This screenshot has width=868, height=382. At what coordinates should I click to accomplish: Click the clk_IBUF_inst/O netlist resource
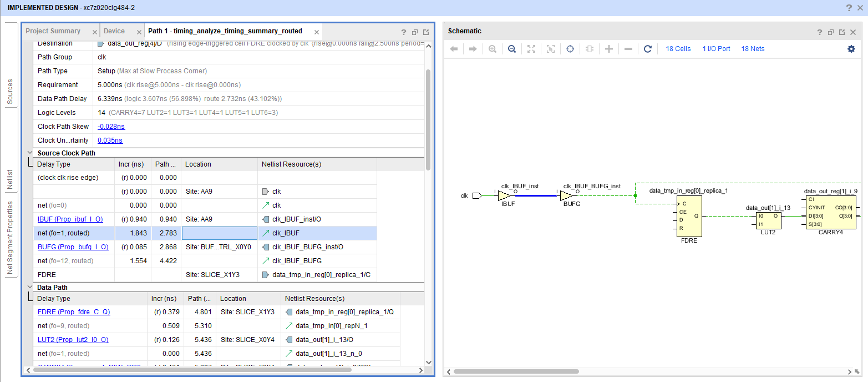click(x=296, y=219)
